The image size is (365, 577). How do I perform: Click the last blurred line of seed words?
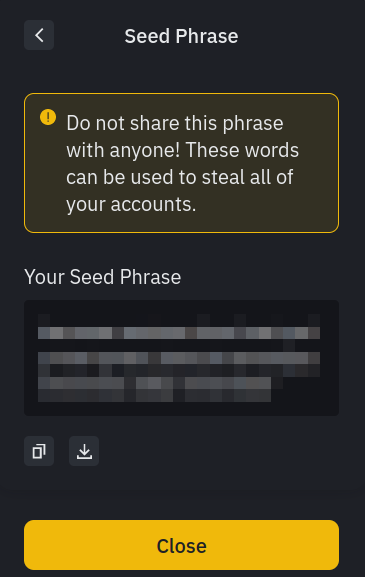(155, 383)
